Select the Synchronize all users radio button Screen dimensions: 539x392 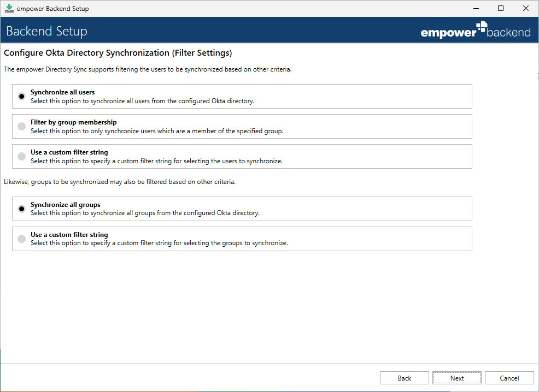coord(22,97)
